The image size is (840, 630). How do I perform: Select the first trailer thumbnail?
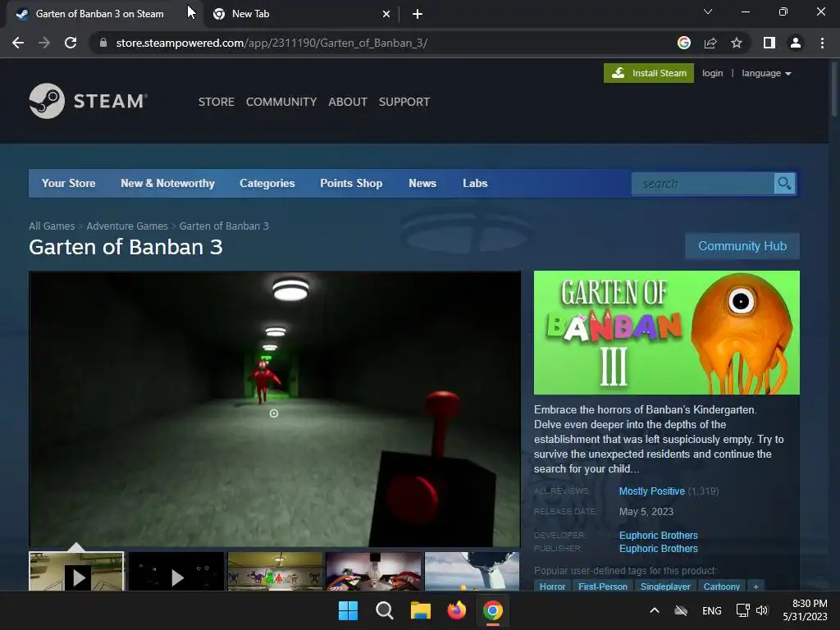[x=76, y=572]
